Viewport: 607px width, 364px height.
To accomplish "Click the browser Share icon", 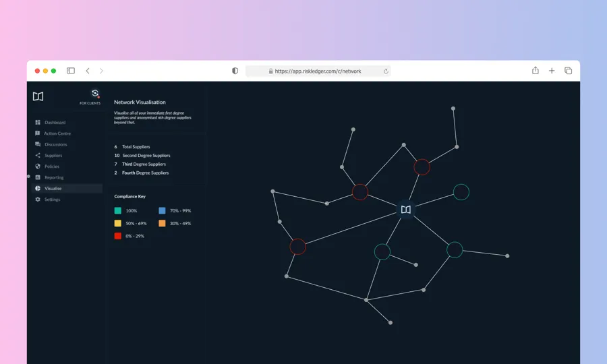I will pyautogui.click(x=536, y=70).
